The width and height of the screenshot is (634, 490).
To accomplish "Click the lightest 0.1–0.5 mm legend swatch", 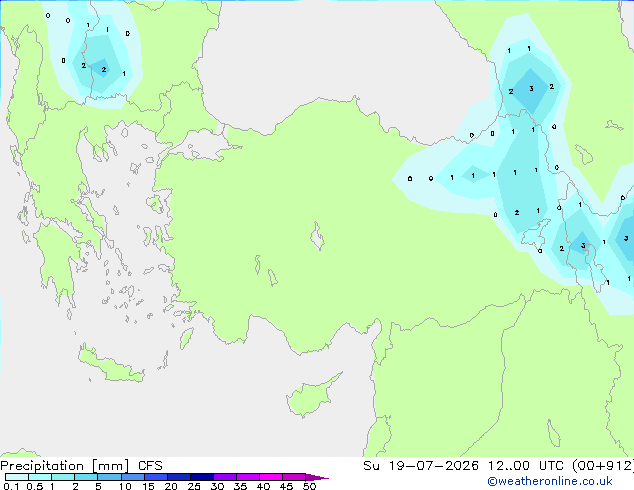I will (17, 477).
